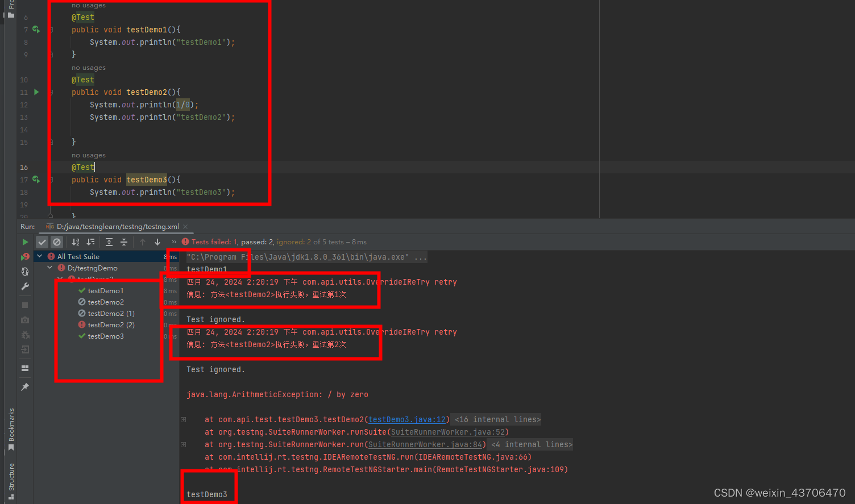Select testDemo2 (2) failed result
Viewport: 855px width, 504px height.
(111, 324)
